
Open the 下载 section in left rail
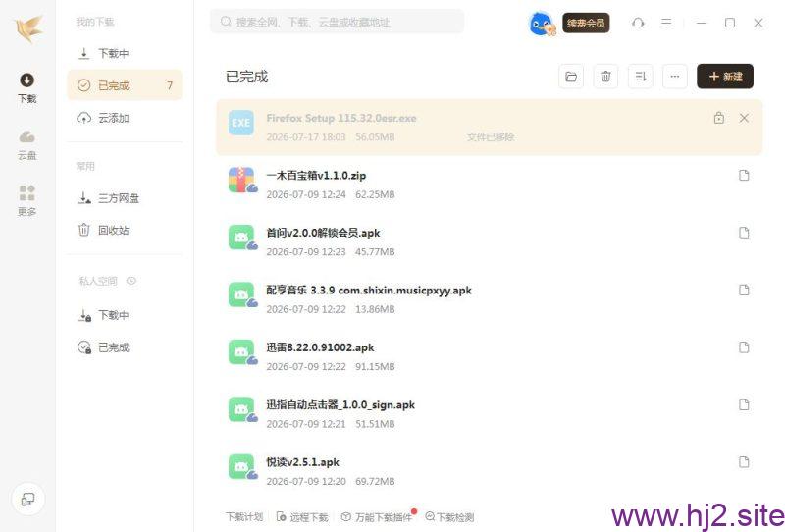click(x=27, y=88)
